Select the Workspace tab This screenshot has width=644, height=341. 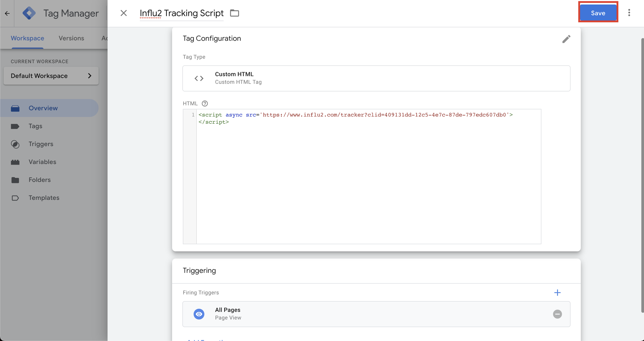(x=27, y=38)
